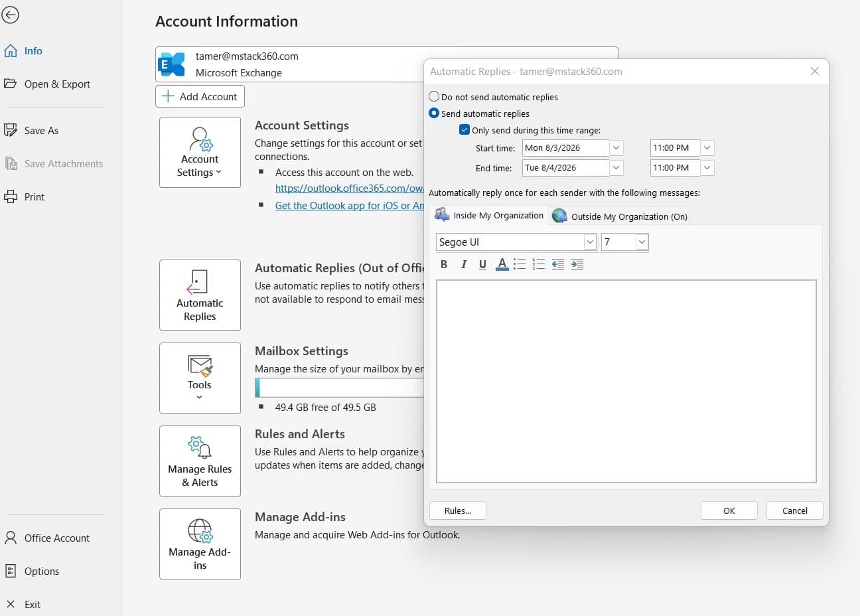Switch to Inside My Organization tab
Image resolution: width=860 pixels, height=616 pixels.
(x=489, y=215)
